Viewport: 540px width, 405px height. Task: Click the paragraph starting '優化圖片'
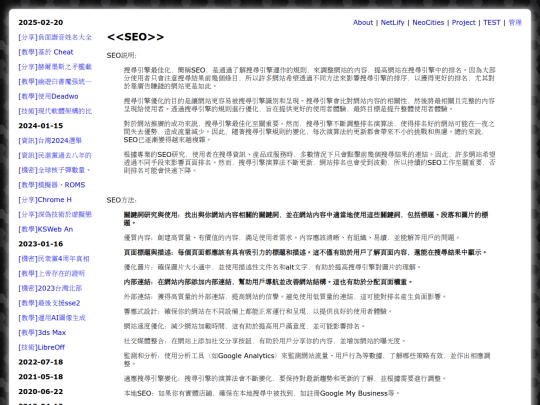tap(272, 267)
